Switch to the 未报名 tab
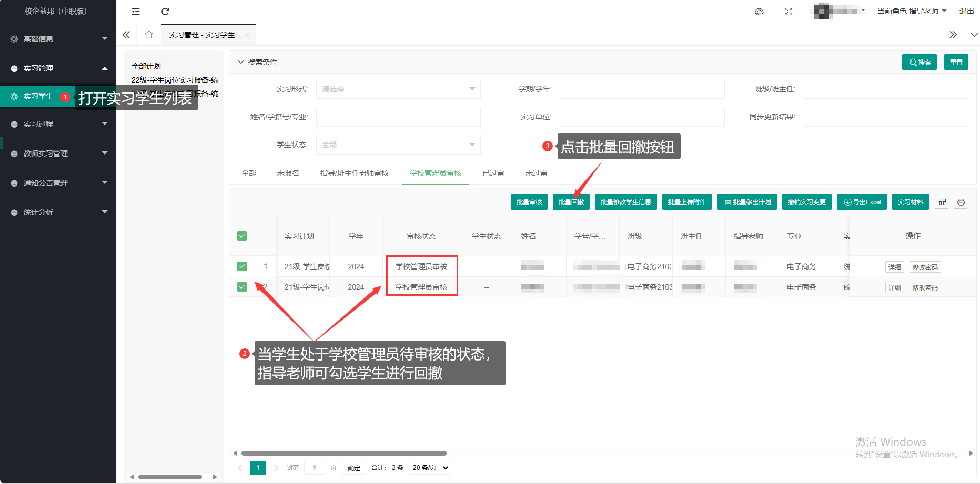 pyautogui.click(x=288, y=173)
